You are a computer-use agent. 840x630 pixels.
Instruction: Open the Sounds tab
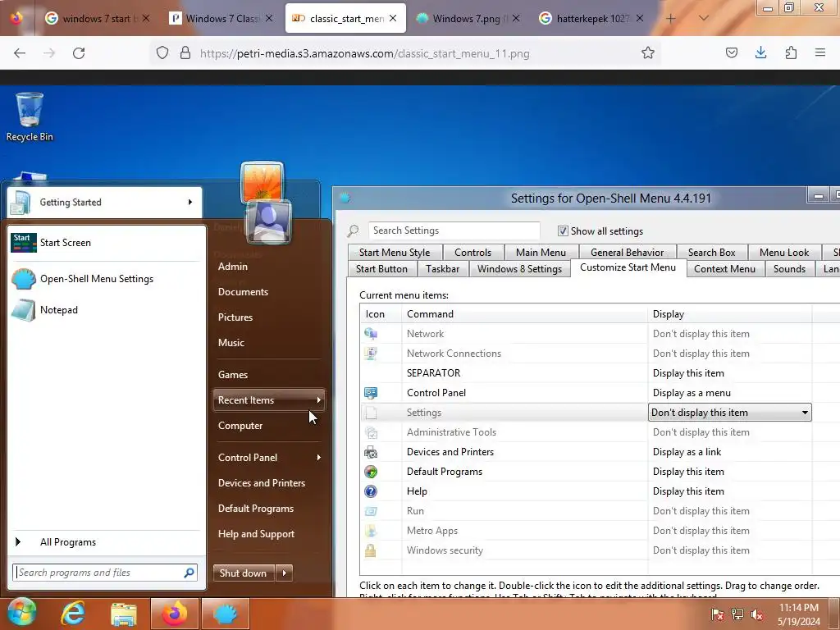(789, 269)
